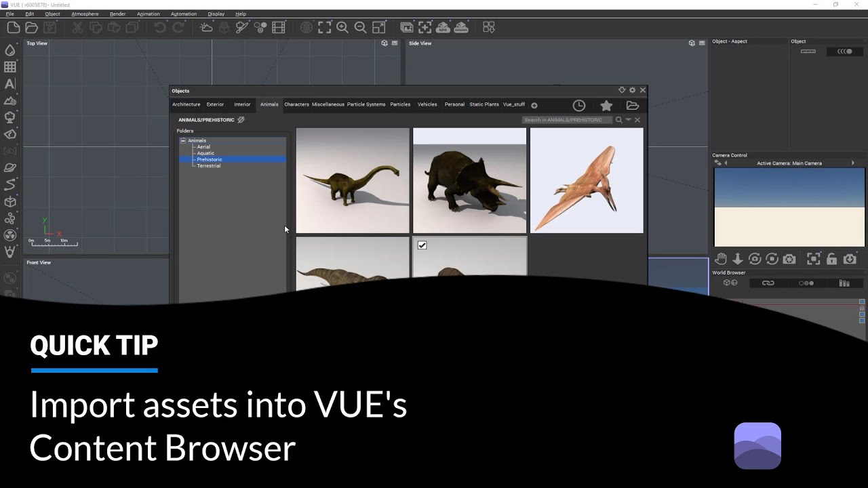Click the Main Camera preview image

789,207
